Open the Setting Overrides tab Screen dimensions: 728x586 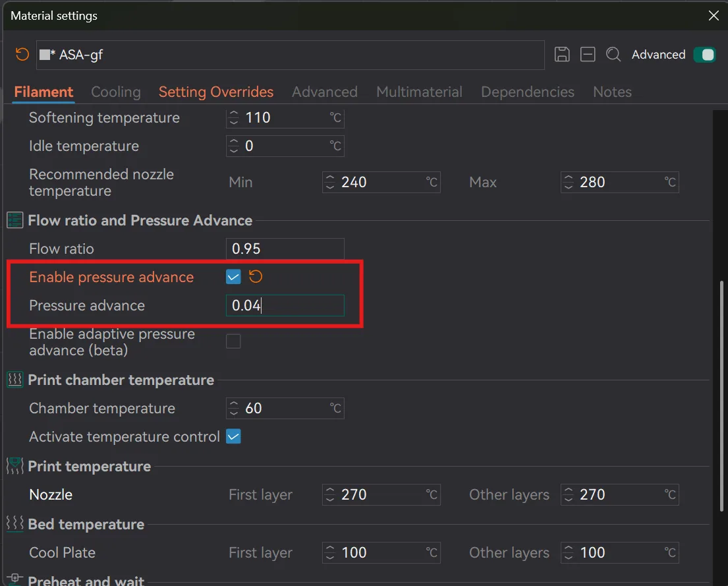[216, 92]
